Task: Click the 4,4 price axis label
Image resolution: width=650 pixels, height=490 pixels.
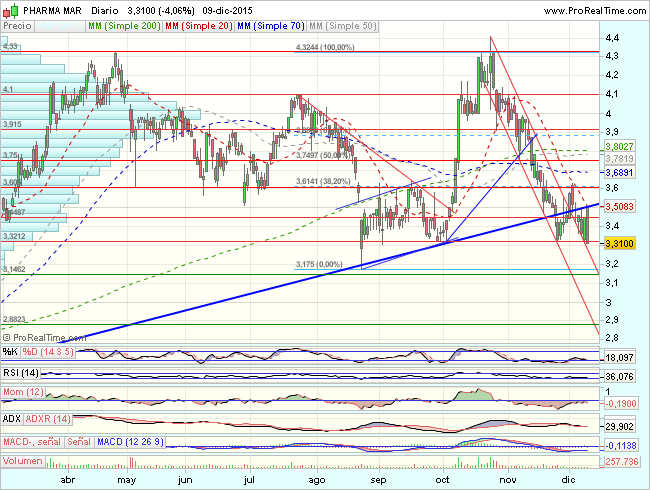Action: coord(612,38)
